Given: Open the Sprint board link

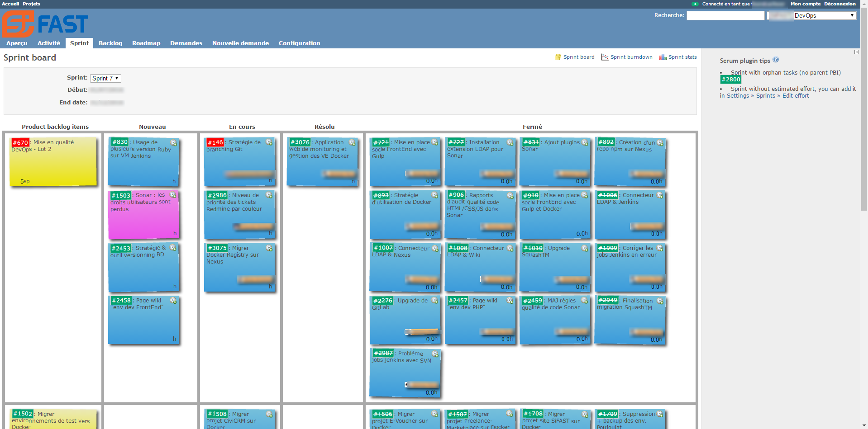Looking at the screenshot, I should (x=575, y=57).
